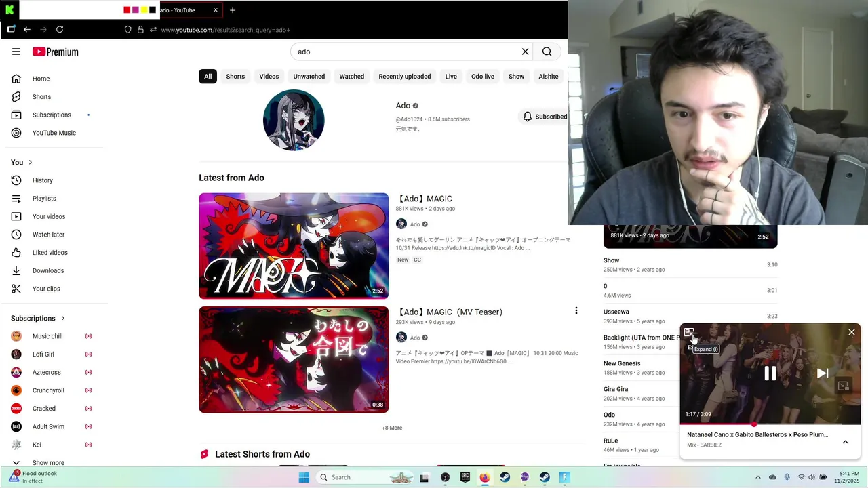Select the Live filter chip

451,77
